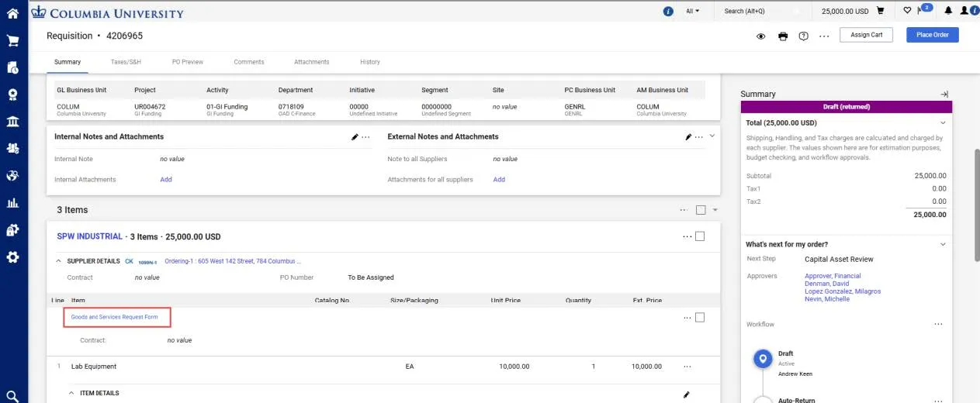This screenshot has height=403, width=980.
Task: Open the Setup gear icon in the sidebar
Action: [x=12, y=257]
